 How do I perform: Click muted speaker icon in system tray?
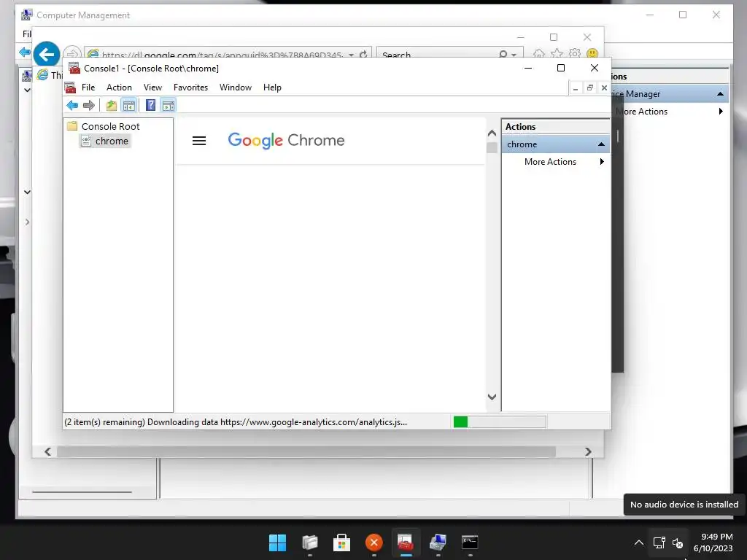[678, 542]
